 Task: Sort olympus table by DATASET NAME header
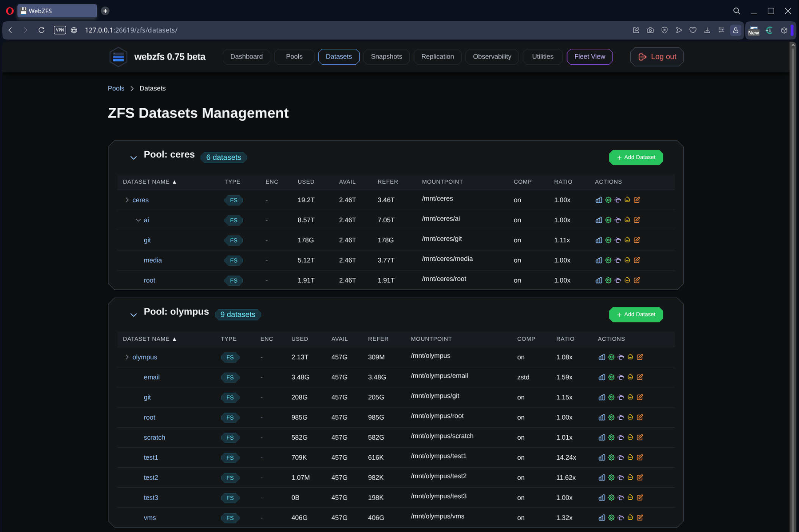pos(150,339)
